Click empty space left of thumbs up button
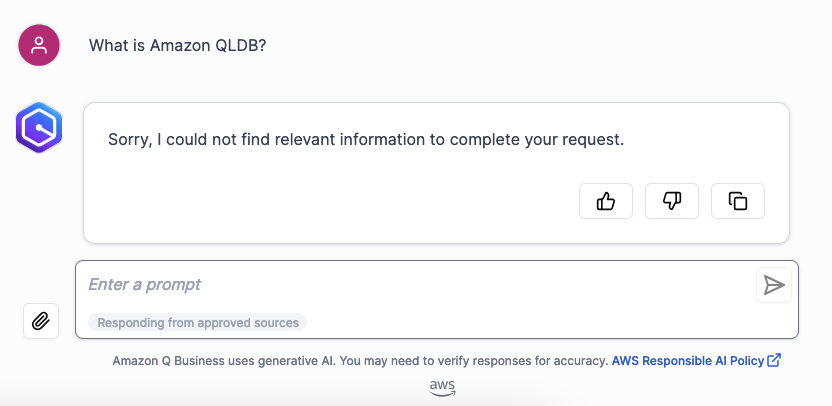 click(340, 201)
